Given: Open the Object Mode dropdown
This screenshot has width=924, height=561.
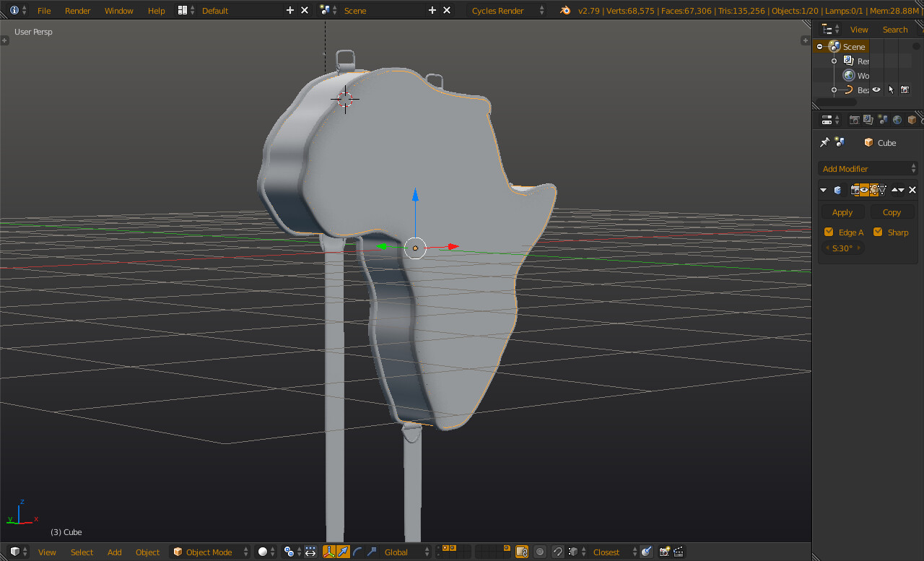Looking at the screenshot, I should (210, 552).
